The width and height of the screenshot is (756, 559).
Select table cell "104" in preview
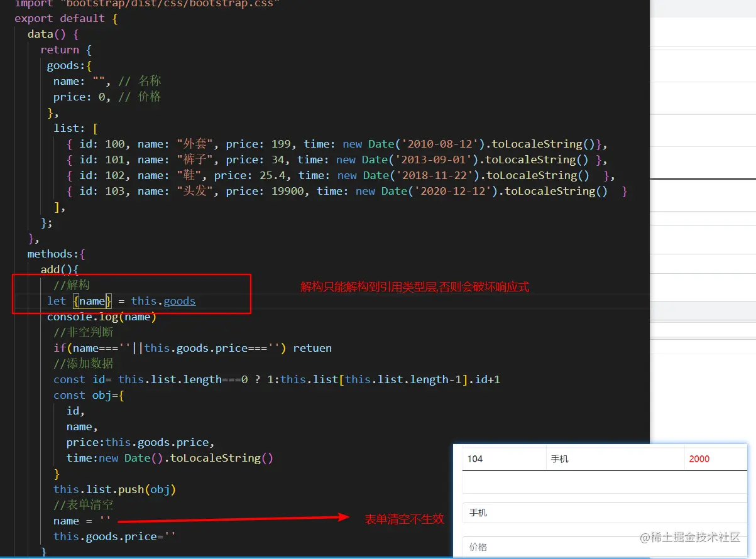click(x=475, y=459)
